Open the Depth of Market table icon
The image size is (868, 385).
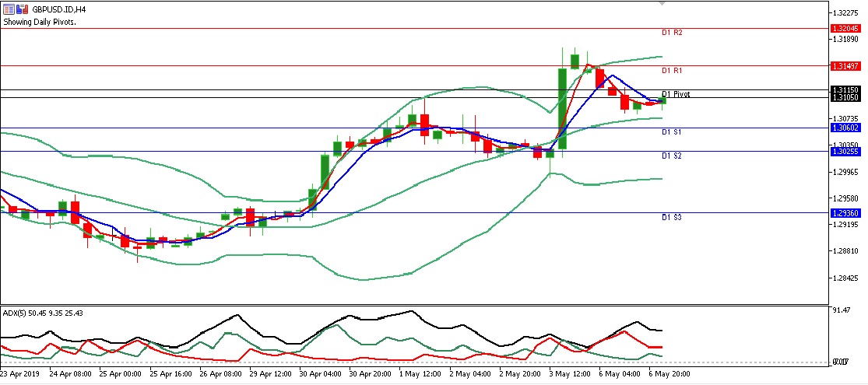[x=9, y=9]
